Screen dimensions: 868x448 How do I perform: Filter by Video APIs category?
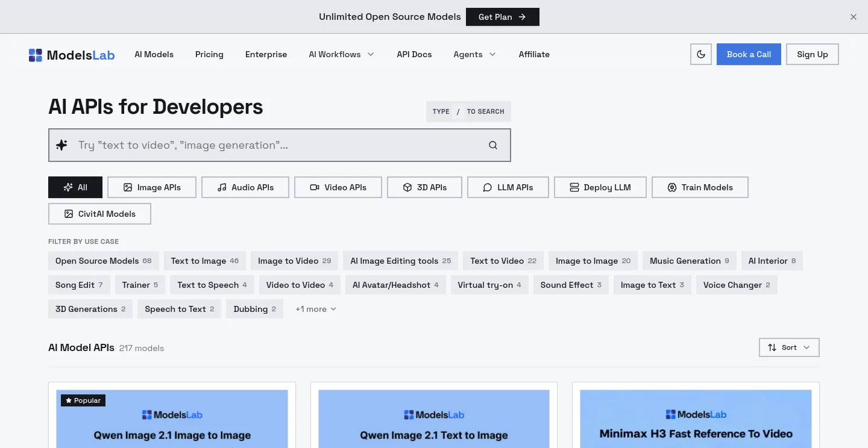[338, 187]
